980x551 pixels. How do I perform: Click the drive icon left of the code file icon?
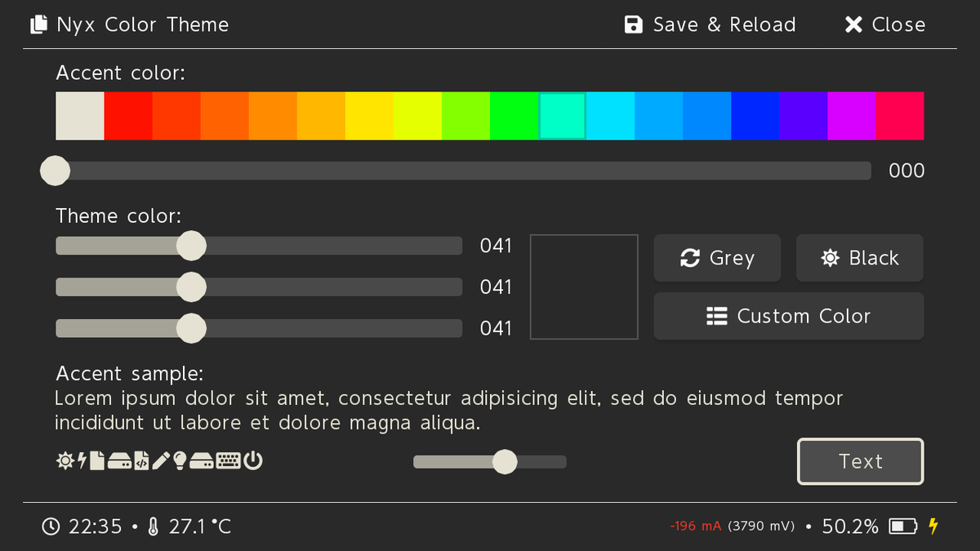[x=119, y=460]
